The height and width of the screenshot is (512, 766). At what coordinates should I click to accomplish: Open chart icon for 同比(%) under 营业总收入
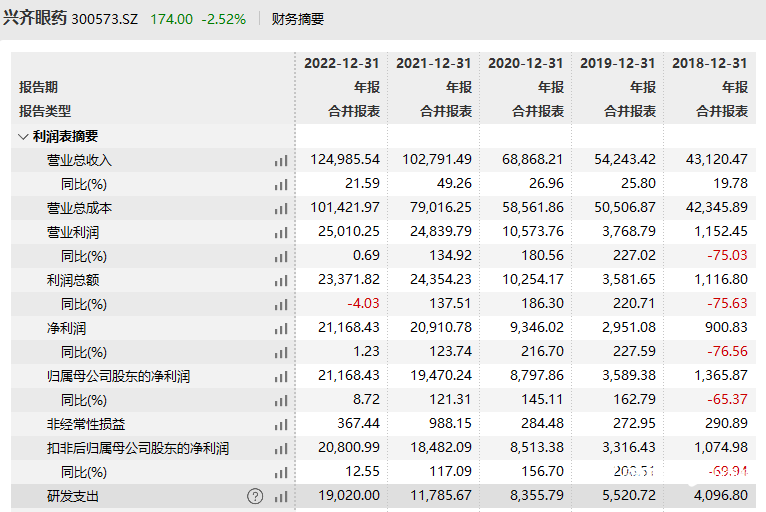pyautogui.click(x=281, y=185)
